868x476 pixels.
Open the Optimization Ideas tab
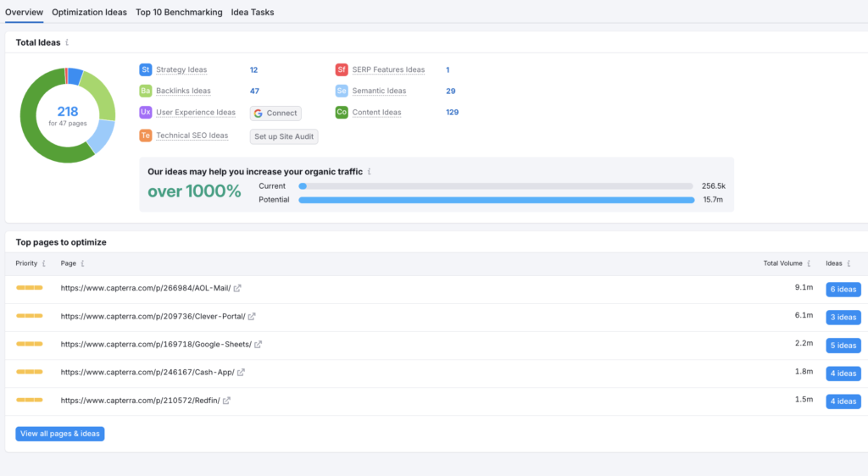89,12
